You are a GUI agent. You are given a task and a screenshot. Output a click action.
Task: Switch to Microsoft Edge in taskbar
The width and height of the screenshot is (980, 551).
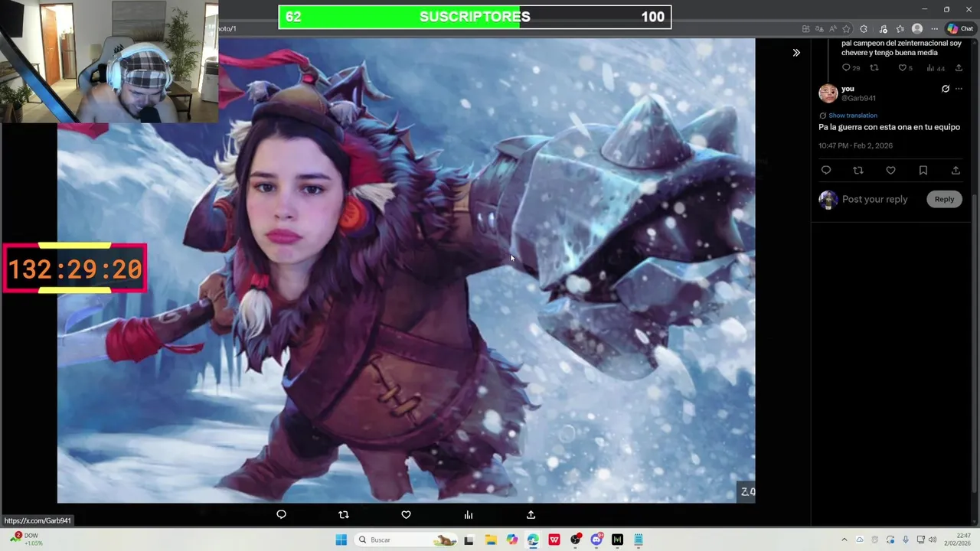click(533, 540)
